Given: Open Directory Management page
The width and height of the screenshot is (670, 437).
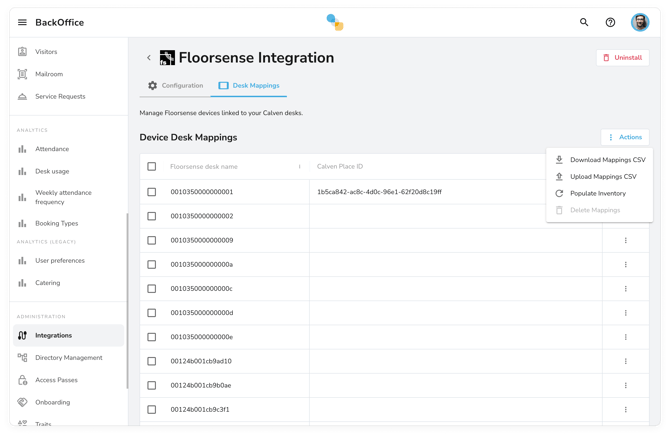Looking at the screenshot, I should tap(69, 358).
